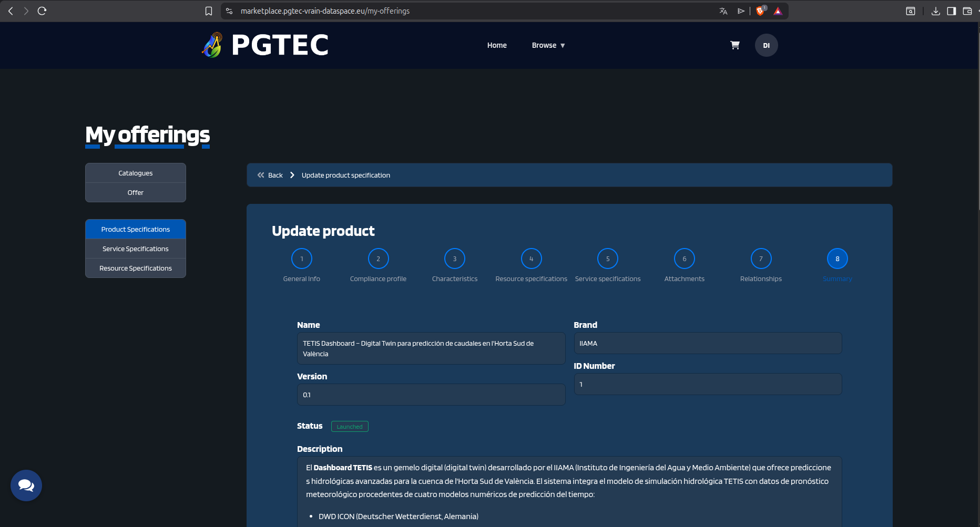Go to step 6 Attachments
980x527 pixels.
coord(685,259)
